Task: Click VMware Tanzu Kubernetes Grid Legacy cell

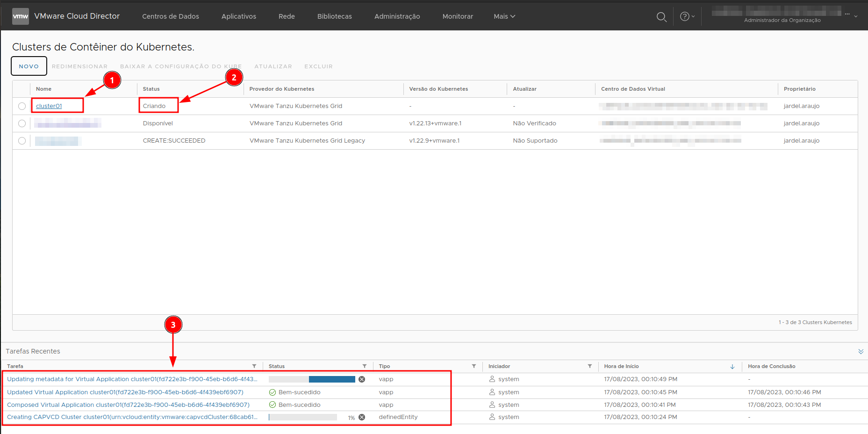Action: (307, 141)
